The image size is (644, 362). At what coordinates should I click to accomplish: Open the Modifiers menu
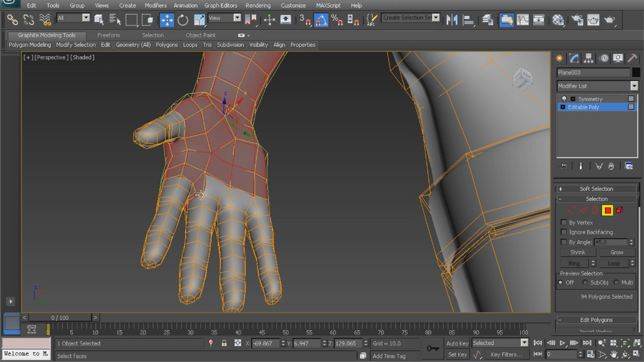pos(155,6)
